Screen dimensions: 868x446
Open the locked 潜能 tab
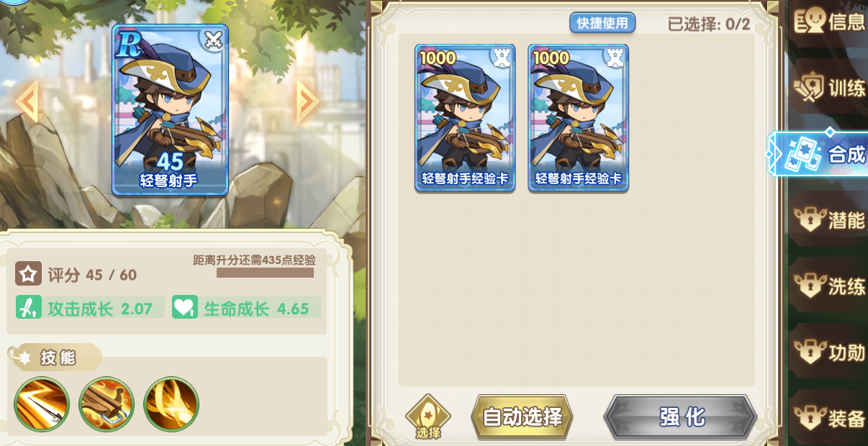coord(830,220)
